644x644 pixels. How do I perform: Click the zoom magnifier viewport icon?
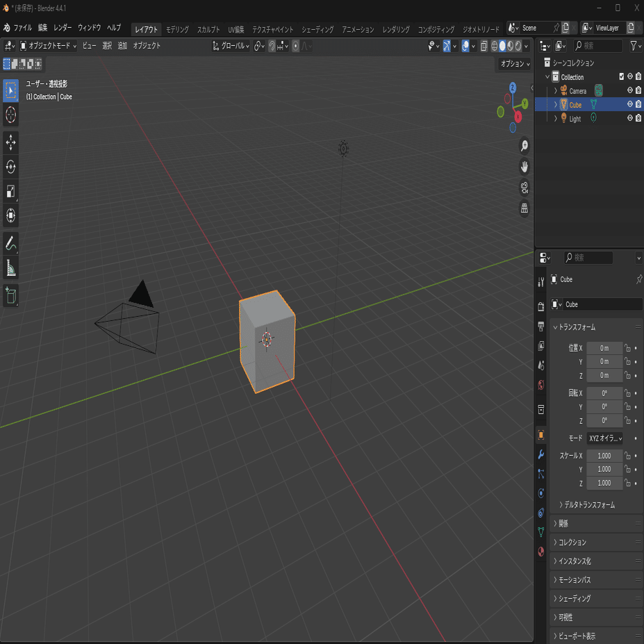coord(525,146)
